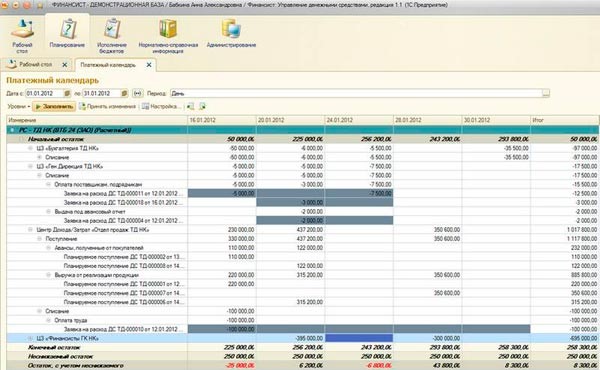Screen dimensions: 600x370
Task: Close the Платежный календарь tab
Action: [149, 65]
